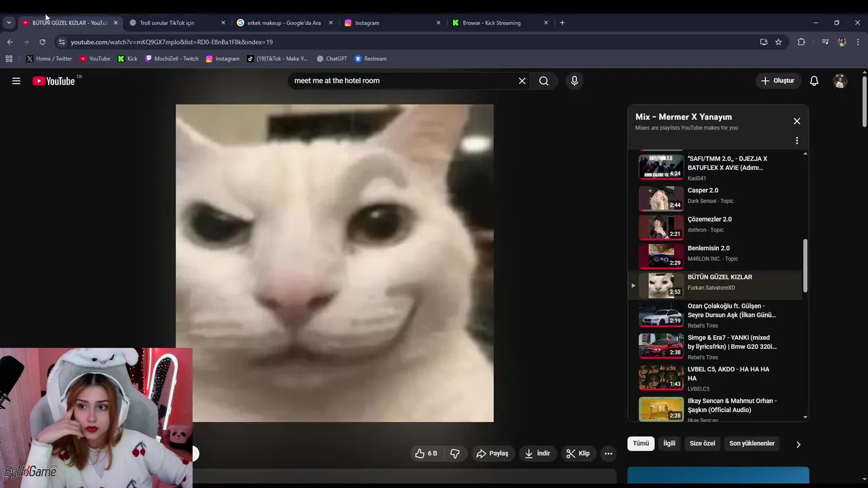Reload the page with refresh icon
Screen dimensions: 868x488
tap(42, 42)
